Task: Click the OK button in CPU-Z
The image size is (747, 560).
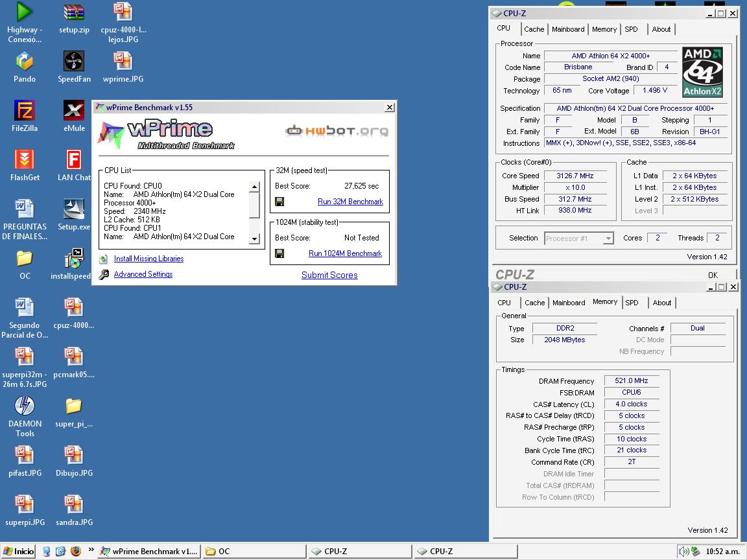Action: coord(713,275)
